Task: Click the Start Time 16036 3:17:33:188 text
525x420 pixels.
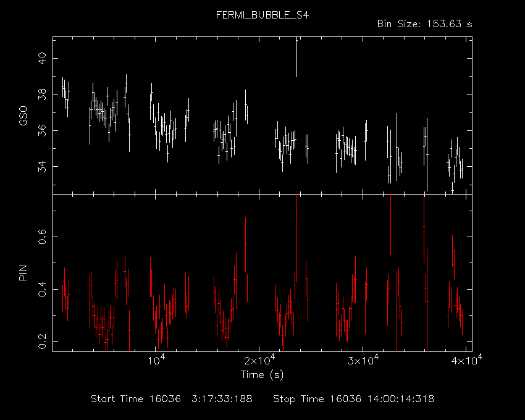Action: point(172,399)
